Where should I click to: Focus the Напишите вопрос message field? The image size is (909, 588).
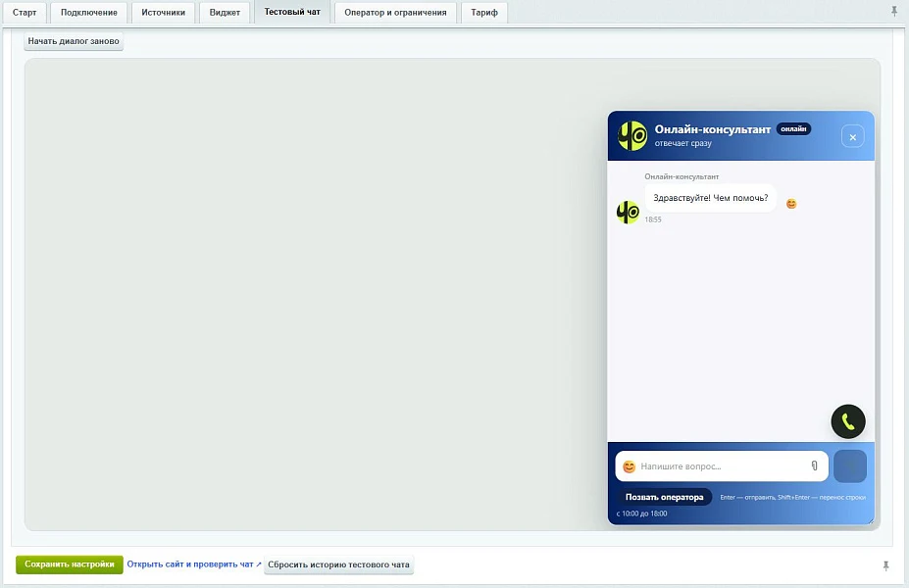coord(722,466)
